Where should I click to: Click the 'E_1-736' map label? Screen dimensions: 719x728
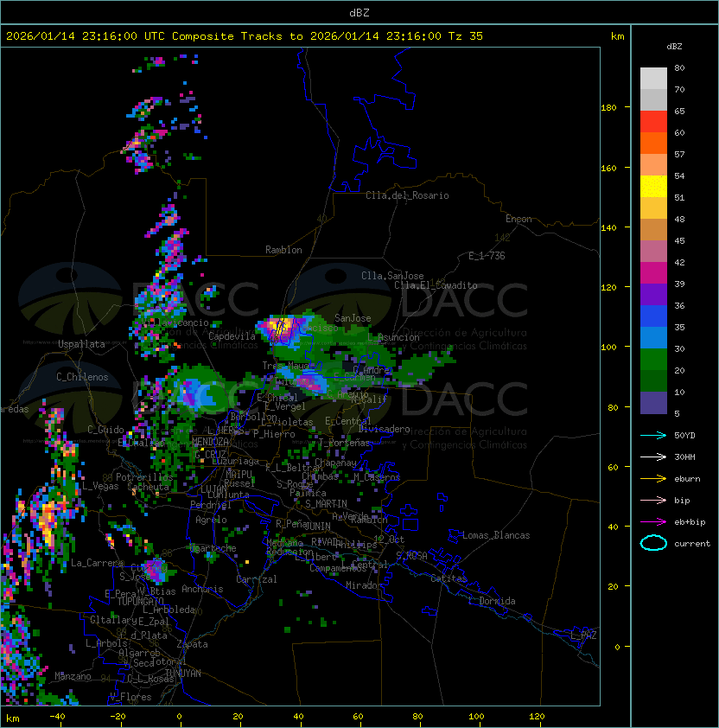(x=487, y=256)
